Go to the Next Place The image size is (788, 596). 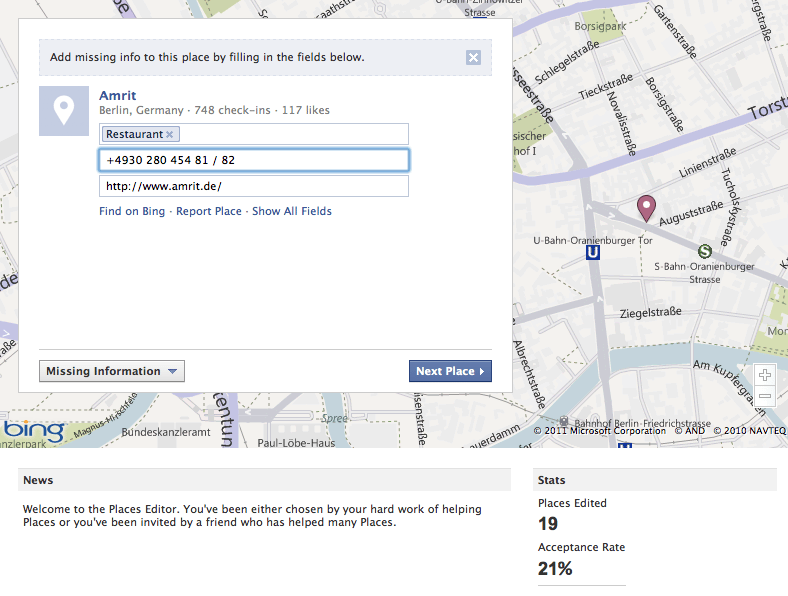pyautogui.click(x=450, y=371)
